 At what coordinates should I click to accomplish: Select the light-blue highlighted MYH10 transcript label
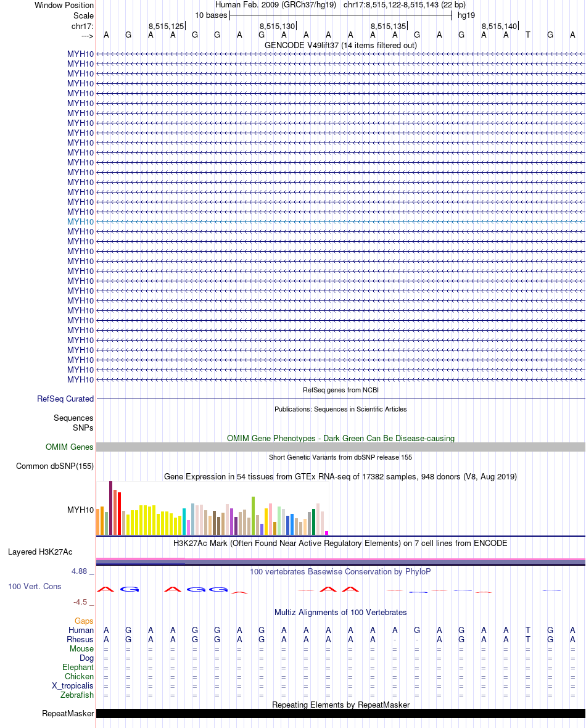pyautogui.click(x=80, y=222)
